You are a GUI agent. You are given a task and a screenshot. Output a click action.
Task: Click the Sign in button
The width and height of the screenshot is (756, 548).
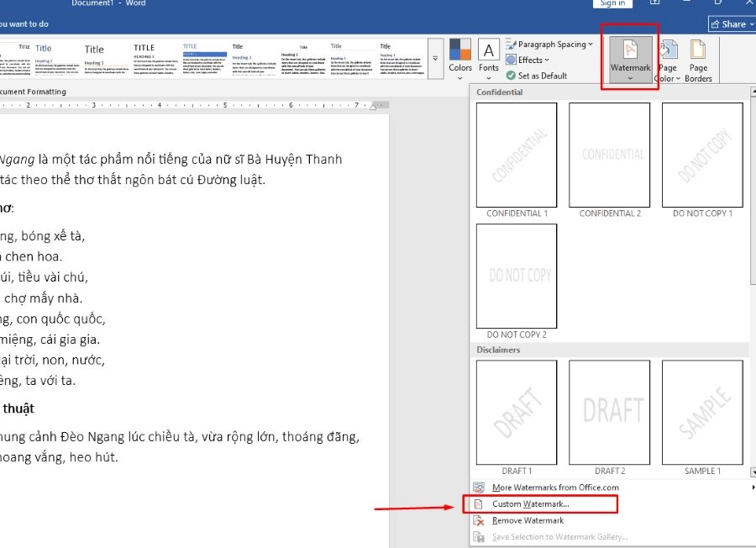tap(612, 3)
